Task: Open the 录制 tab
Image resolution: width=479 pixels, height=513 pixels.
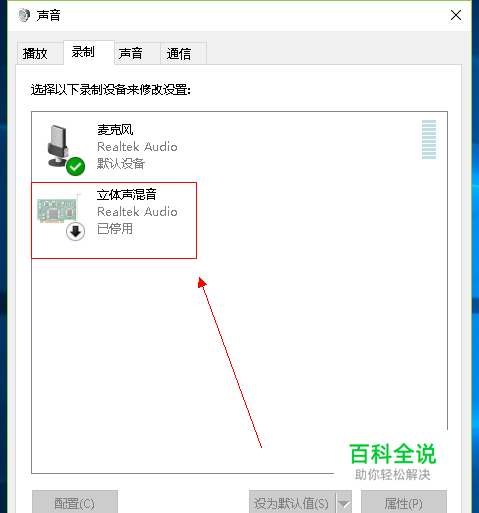Action: (83, 52)
